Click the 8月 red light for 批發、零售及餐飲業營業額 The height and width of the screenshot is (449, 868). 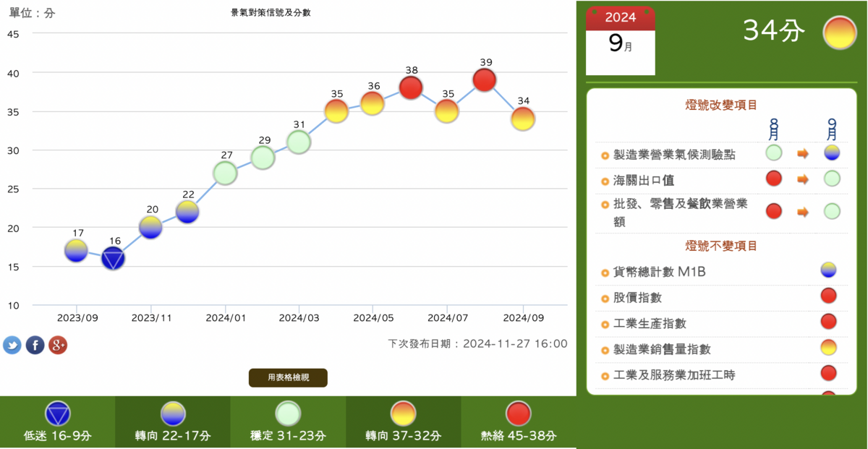(x=774, y=211)
